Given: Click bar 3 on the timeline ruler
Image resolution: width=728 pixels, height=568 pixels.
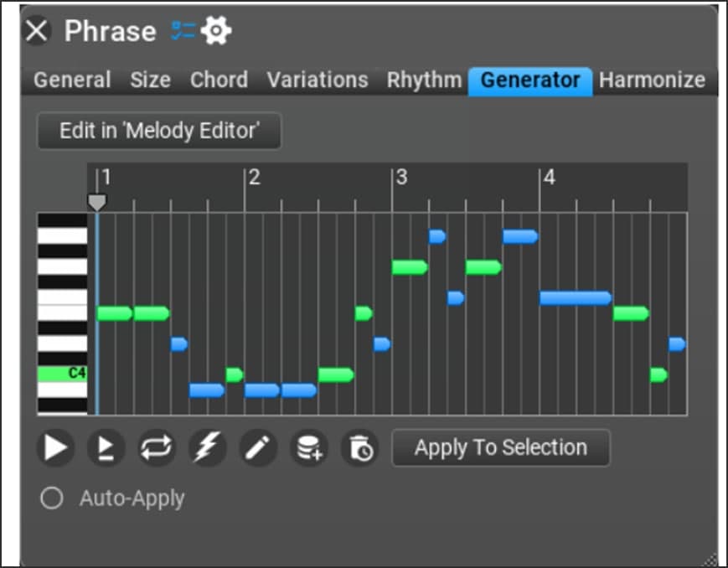Looking at the screenshot, I should click(x=402, y=178).
